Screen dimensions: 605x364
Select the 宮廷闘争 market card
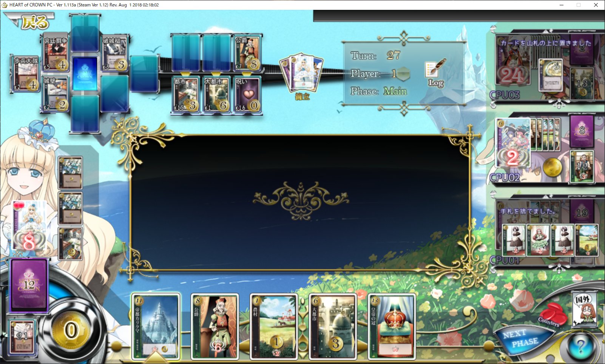click(x=56, y=53)
